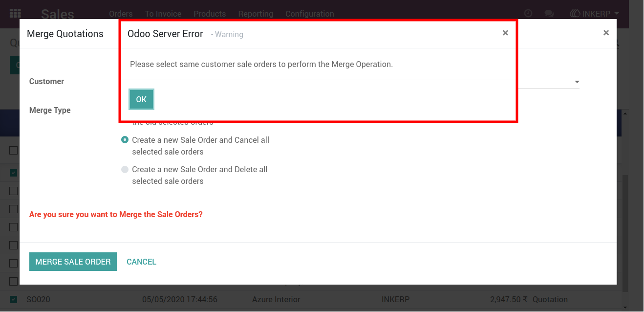The height and width of the screenshot is (312, 644).
Task: Click CANCEL in the Merge Quotations dialog
Action: coord(141,262)
